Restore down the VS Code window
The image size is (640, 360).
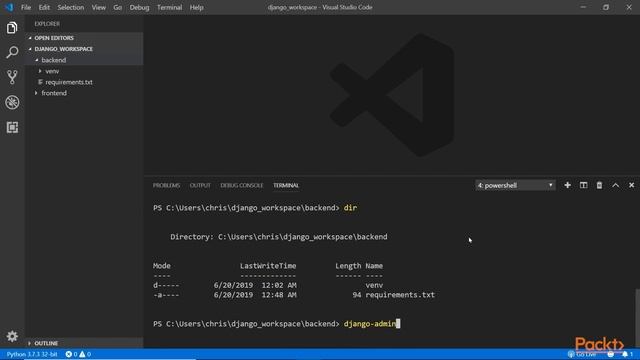(x=606, y=7)
